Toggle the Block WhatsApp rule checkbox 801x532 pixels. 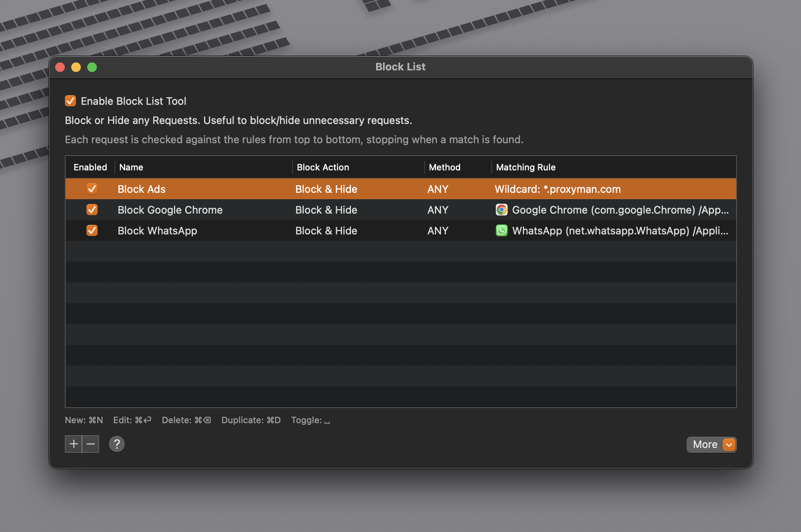[x=92, y=230]
